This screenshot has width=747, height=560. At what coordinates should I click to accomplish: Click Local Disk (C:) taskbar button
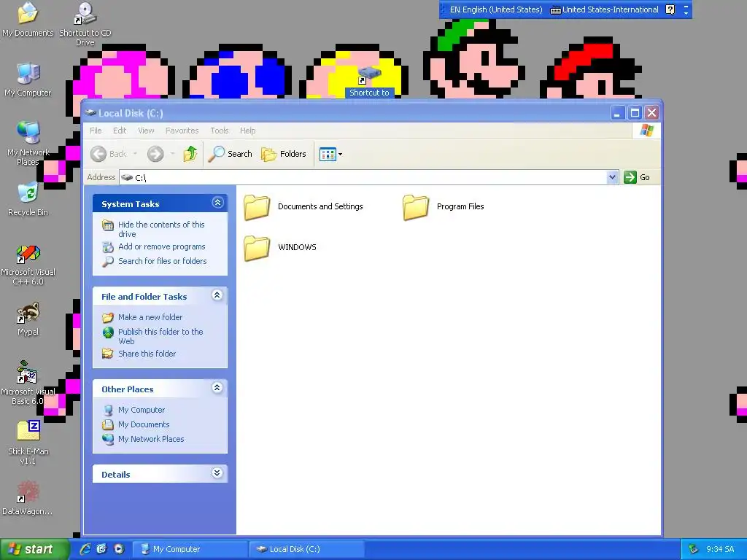(x=307, y=550)
